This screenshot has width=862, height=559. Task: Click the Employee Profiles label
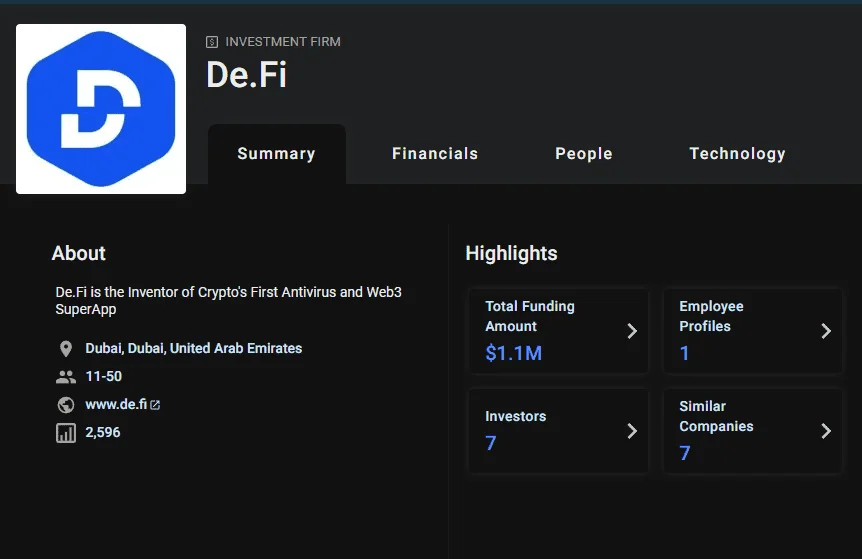711,316
